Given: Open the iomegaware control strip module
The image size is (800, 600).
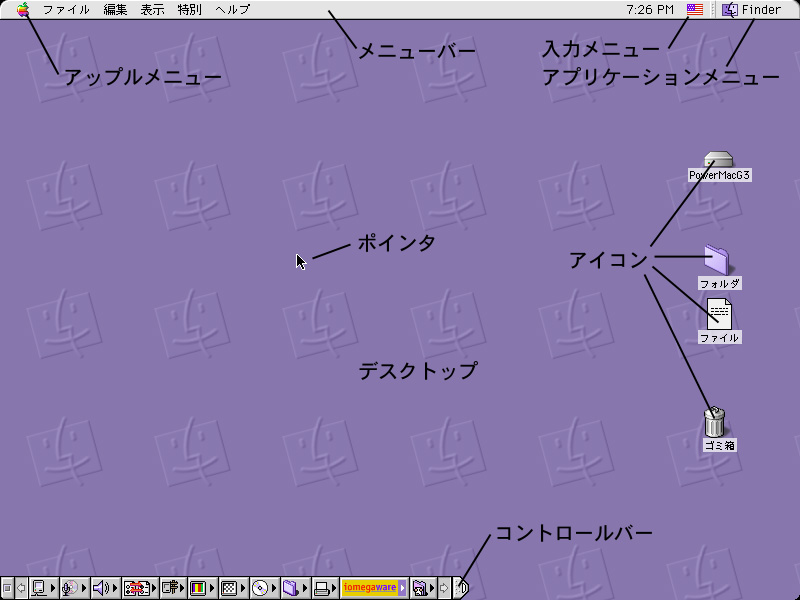Looking at the screenshot, I should [369, 588].
